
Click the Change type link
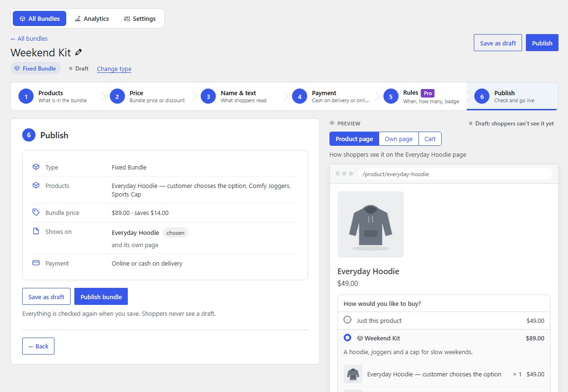point(114,69)
